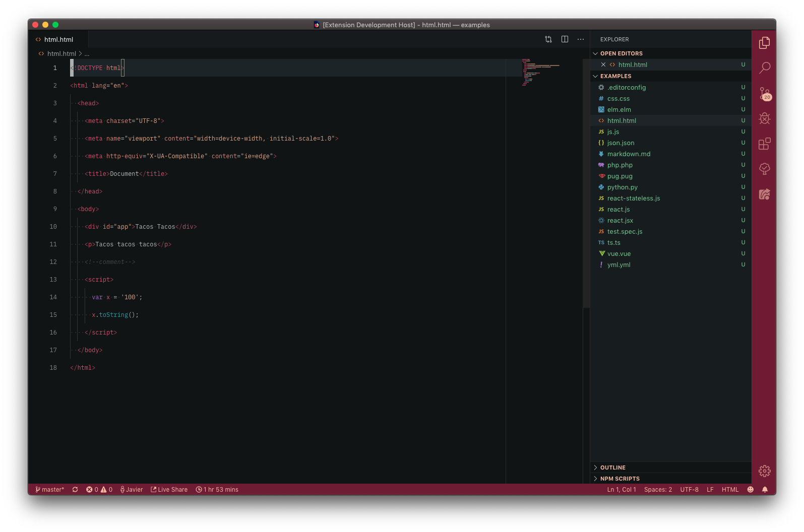The image size is (804, 532).
Task: Click the toString method call text
Action: click(113, 315)
